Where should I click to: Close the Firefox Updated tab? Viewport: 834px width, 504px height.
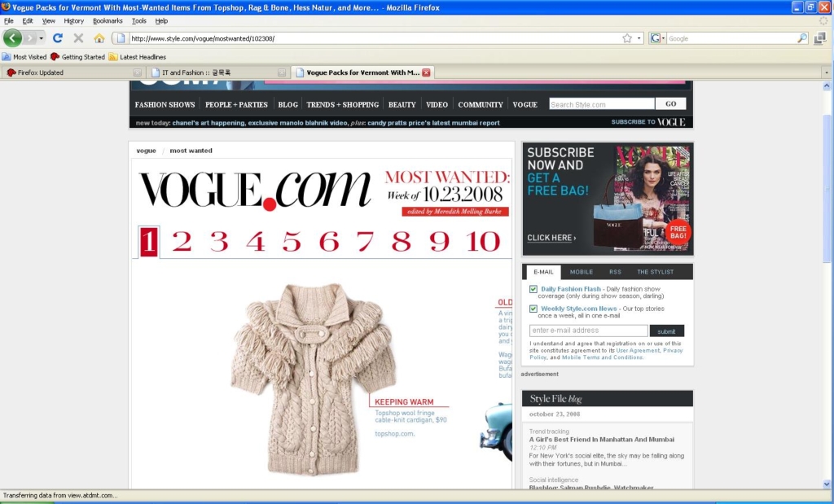click(x=137, y=72)
